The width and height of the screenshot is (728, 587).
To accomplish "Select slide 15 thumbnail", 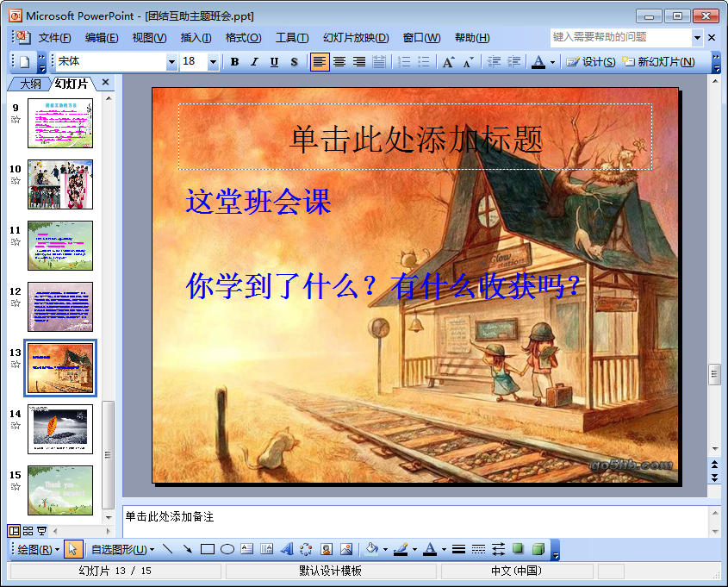I will point(60,490).
